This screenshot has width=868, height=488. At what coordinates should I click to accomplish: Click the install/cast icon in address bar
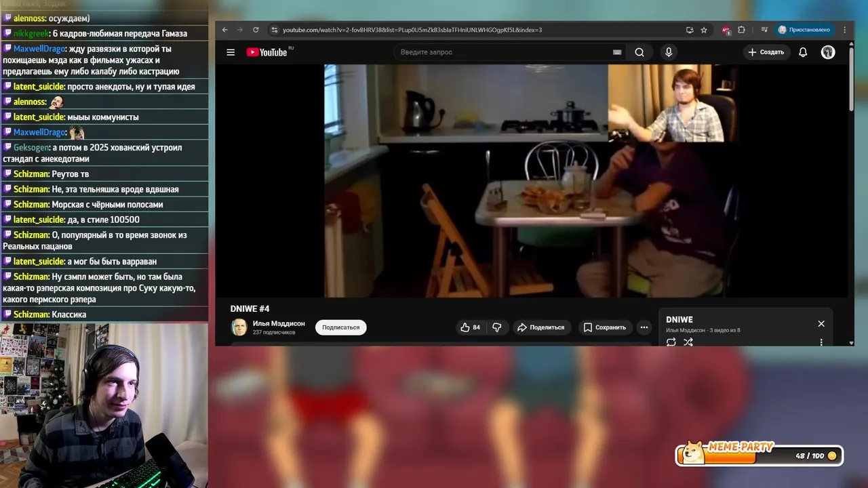[690, 30]
